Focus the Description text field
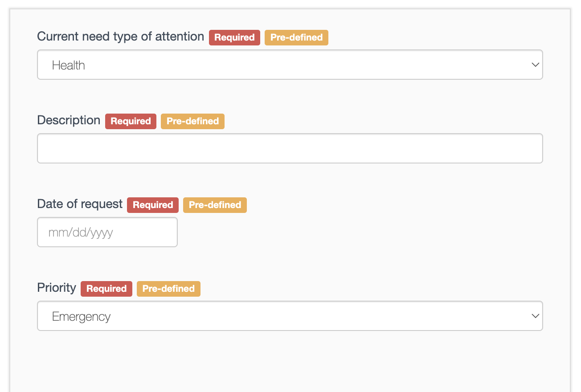The width and height of the screenshot is (581, 392). (x=290, y=148)
